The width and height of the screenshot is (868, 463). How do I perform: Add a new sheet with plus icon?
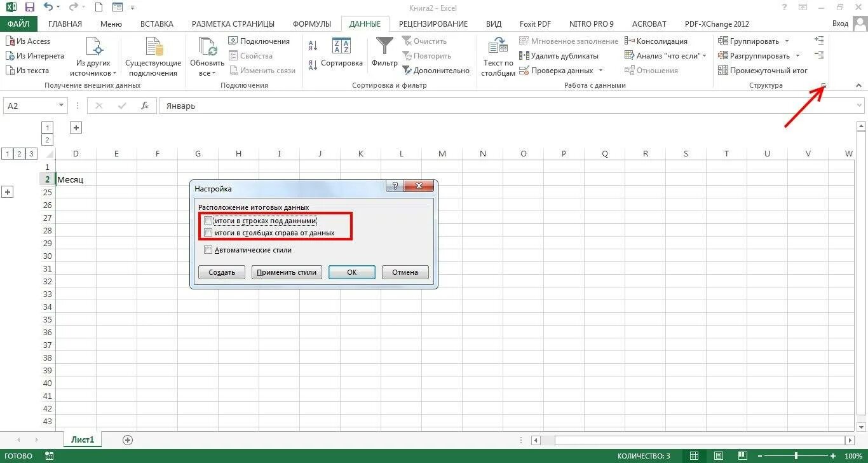point(128,439)
